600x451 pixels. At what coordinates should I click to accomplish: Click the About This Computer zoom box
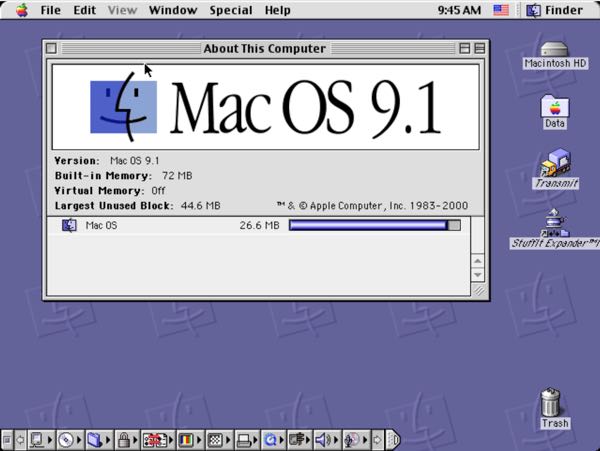465,49
